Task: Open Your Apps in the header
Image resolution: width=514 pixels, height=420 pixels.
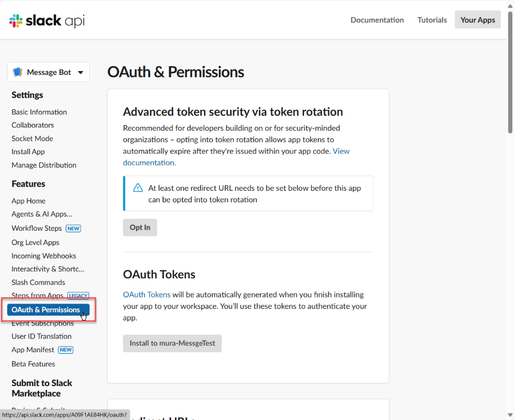Action: [x=477, y=20]
